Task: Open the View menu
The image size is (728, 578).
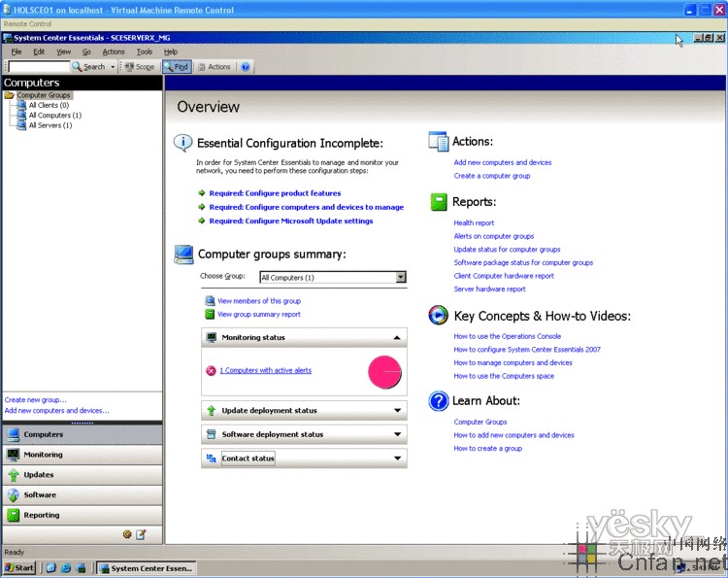Action: coord(64,52)
